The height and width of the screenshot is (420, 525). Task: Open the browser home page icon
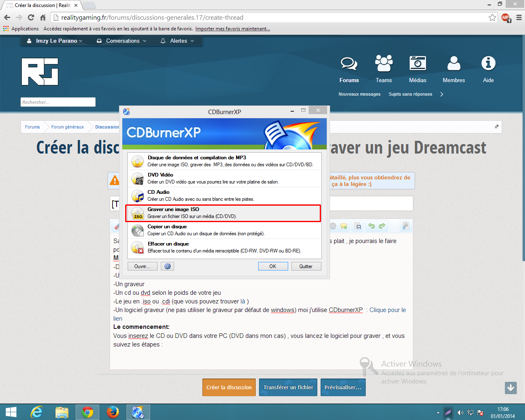pos(43,17)
